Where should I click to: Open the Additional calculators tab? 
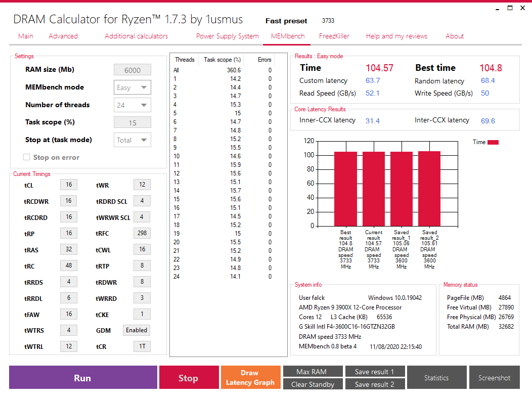click(x=136, y=36)
